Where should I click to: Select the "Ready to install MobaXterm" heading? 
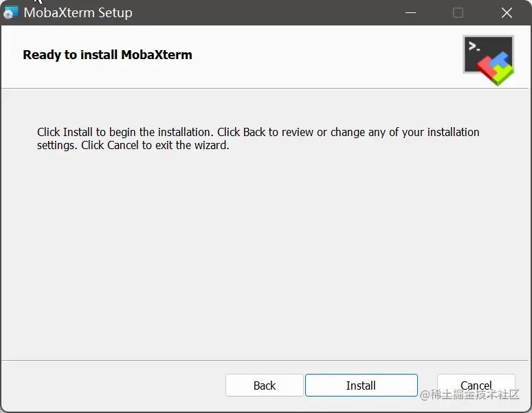pos(107,54)
